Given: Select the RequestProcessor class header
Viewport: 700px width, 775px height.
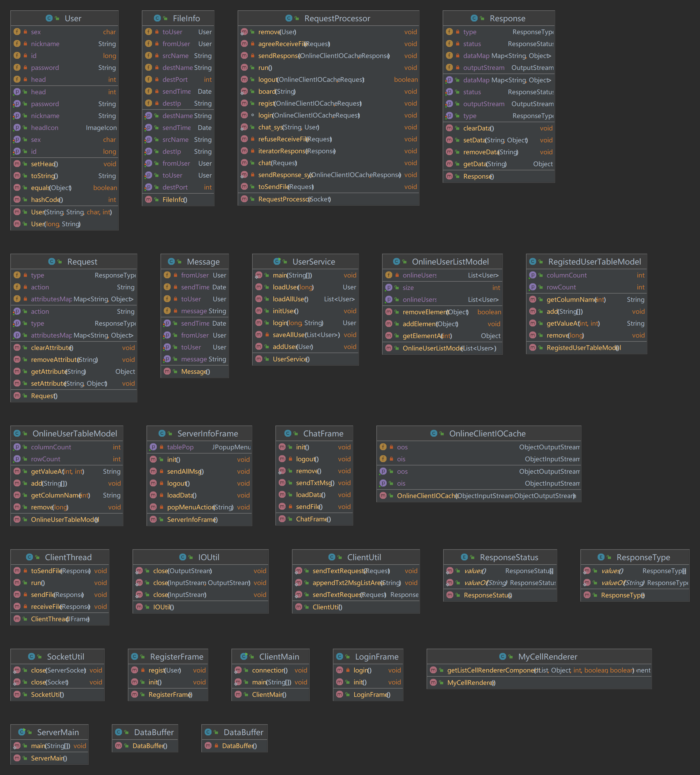Looking at the screenshot, I should pos(337,18).
